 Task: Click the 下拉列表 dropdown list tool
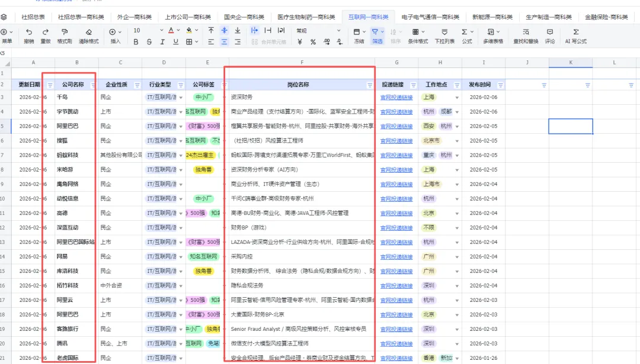pyautogui.click(x=444, y=36)
